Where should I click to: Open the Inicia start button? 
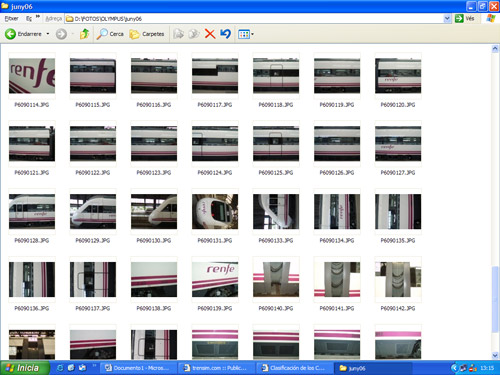(x=25, y=368)
